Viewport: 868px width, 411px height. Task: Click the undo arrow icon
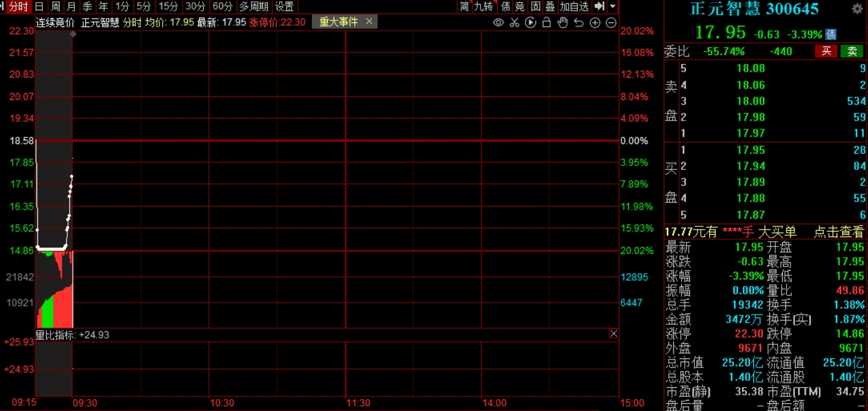tap(578, 22)
